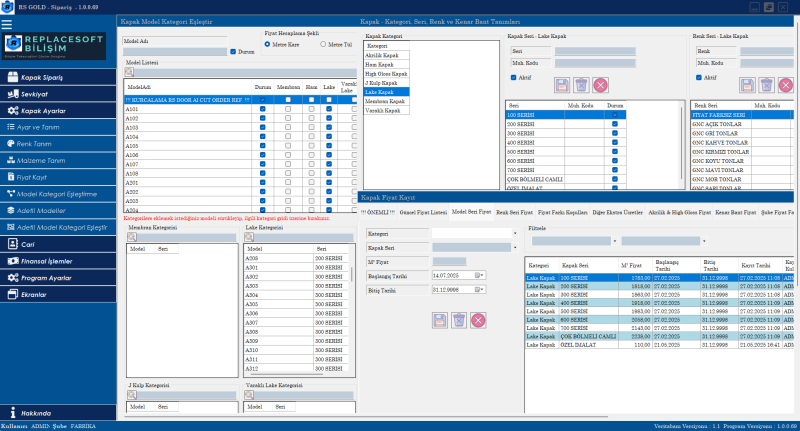Image resolution: width=800 pixels, height=431 pixels.
Task: Toggle the Membran checkbox in row A103
Action: tap(288, 128)
